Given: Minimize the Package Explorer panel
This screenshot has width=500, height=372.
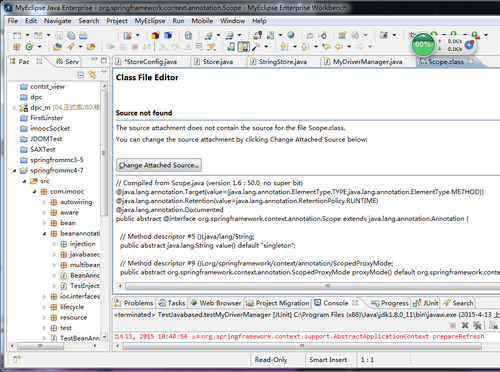Looking at the screenshot, I should 94,60.
